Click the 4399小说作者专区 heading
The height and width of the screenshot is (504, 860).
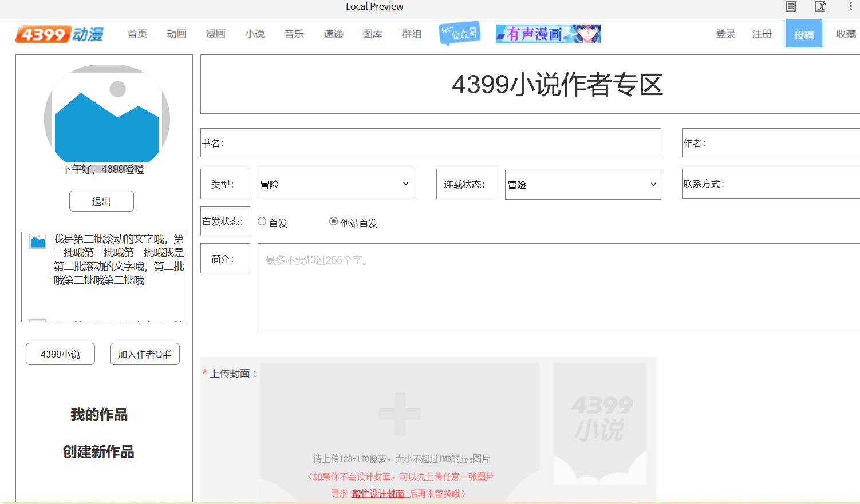[x=557, y=85]
